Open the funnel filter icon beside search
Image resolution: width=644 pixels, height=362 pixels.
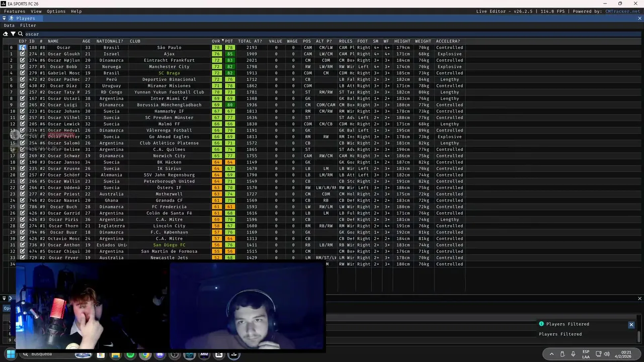click(x=13, y=34)
